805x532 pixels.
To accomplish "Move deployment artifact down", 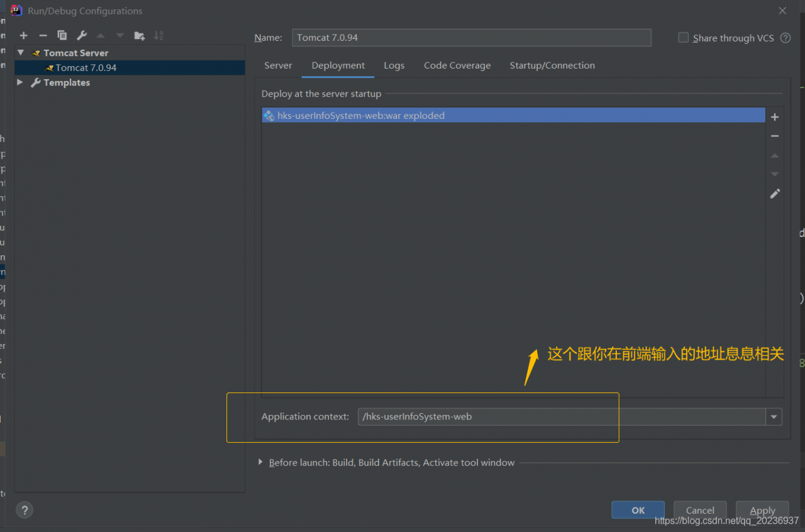I will coord(775,174).
